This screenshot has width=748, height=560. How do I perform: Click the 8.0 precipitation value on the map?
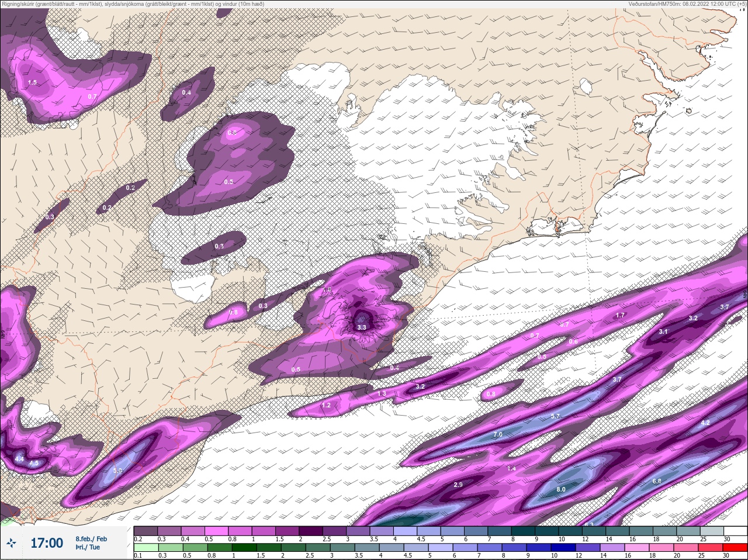pos(561,489)
